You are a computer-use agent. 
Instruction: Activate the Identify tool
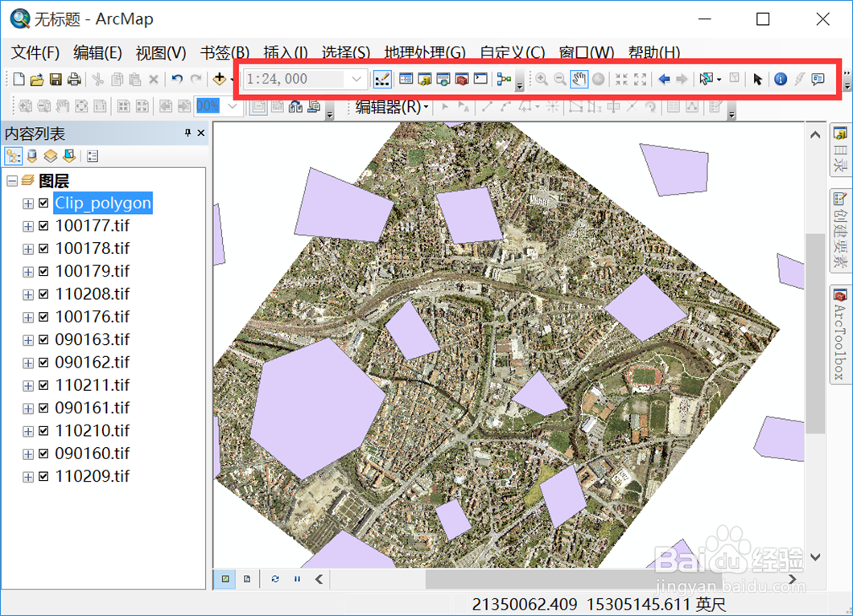click(x=781, y=80)
